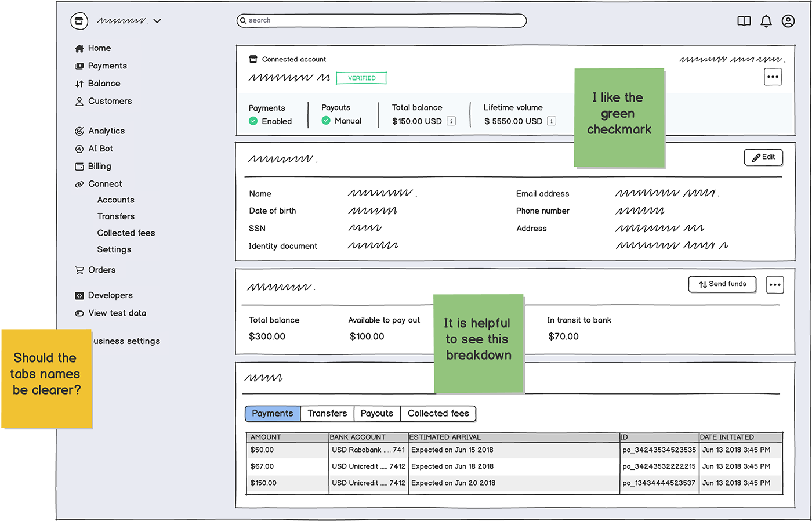Switch to the Collected fees tab
The image size is (812, 521).
[438, 413]
